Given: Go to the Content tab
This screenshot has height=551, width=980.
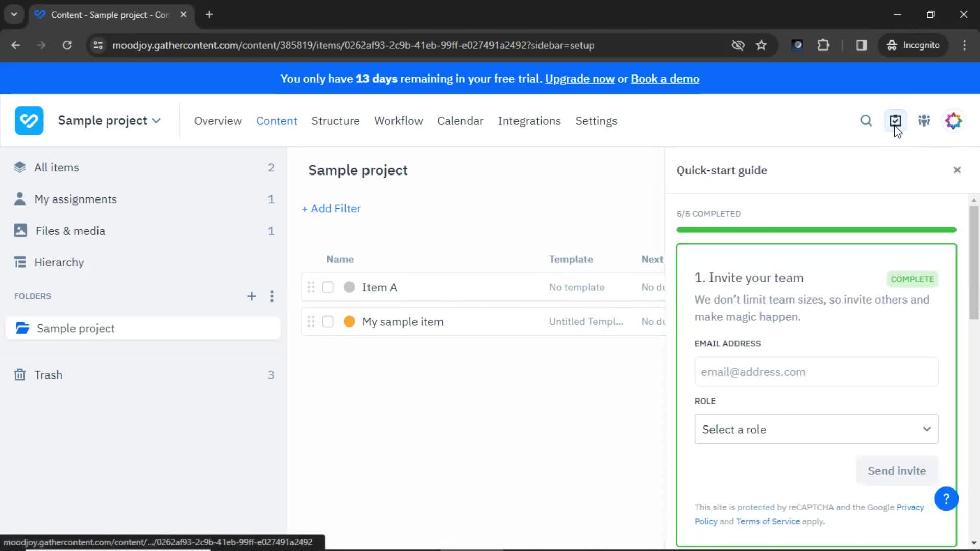Looking at the screenshot, I should [x=277, y=121].
